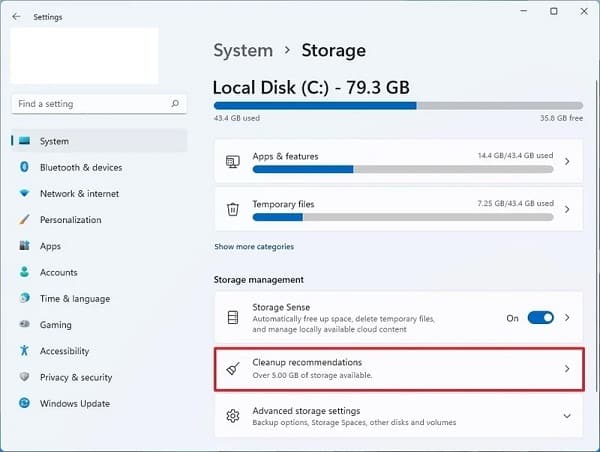Click the '43.4 GB used' text
The image size is (600, 452).
pos(237,118)
